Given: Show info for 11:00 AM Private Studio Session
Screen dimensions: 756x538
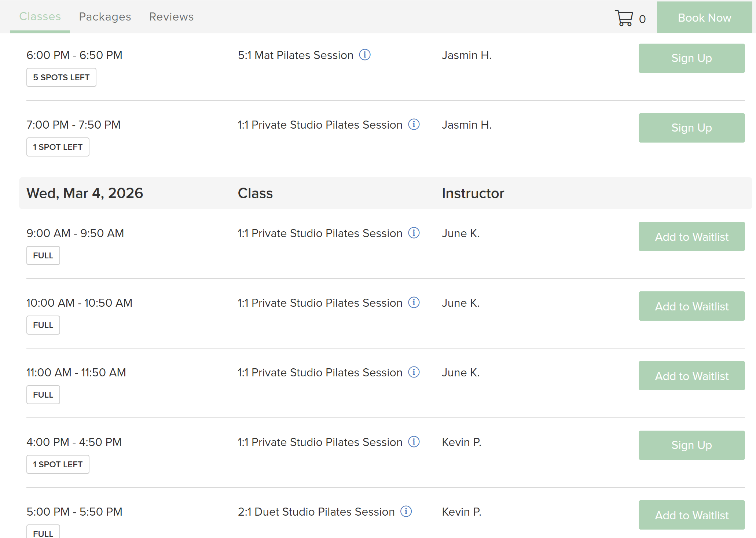Looking at the screenshot, I should tap(414, 372).
